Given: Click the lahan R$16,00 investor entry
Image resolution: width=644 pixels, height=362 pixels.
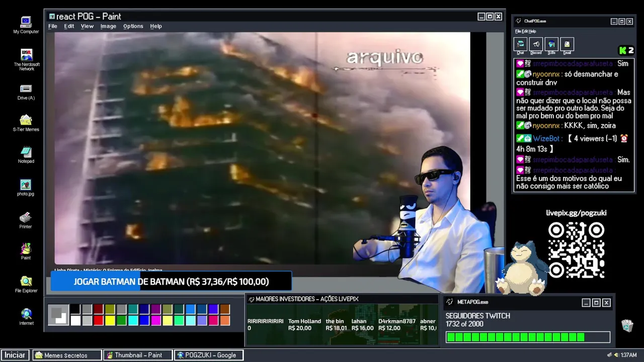Looking at the screenshot, I should 362,325.
